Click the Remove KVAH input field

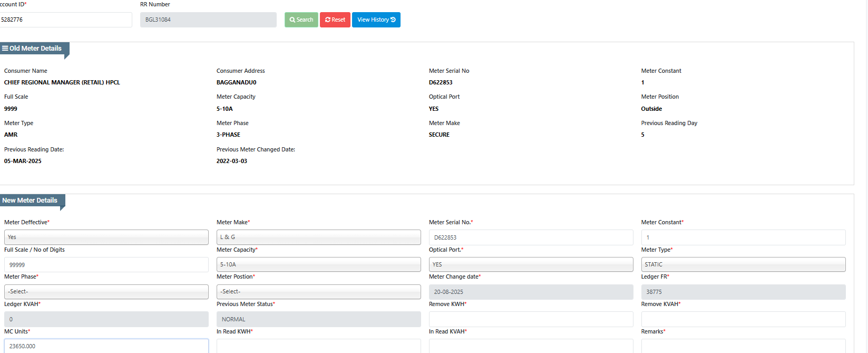pyautogui.click(x=743, y=319)
